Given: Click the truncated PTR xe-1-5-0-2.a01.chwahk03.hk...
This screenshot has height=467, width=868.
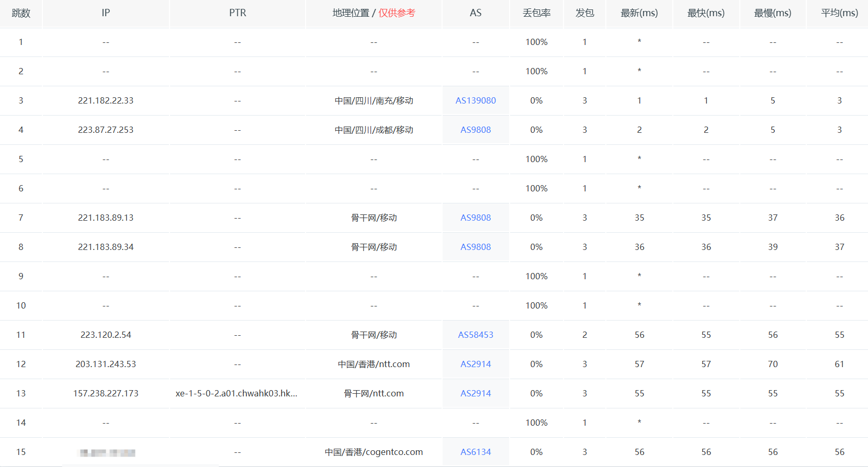Looking at the screenshot, I should 236,393.
